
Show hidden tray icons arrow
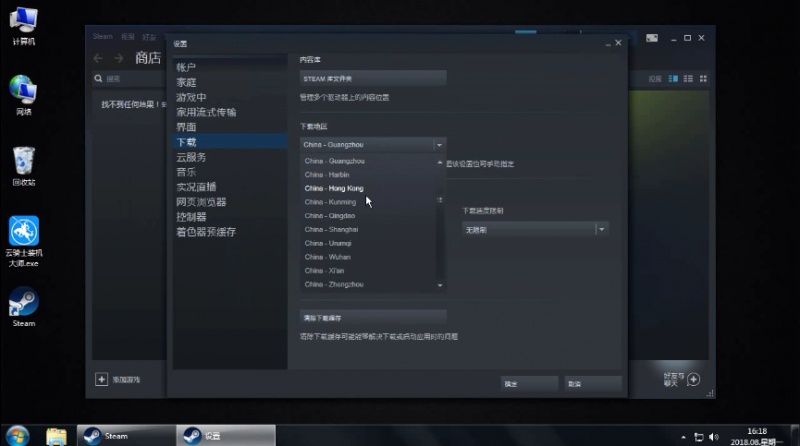683,437
